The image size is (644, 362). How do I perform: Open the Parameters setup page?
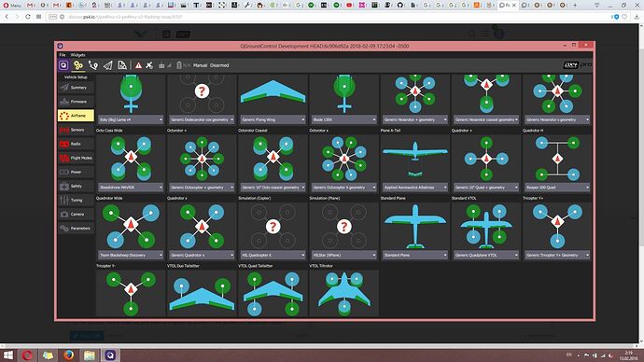click(76, 229)
